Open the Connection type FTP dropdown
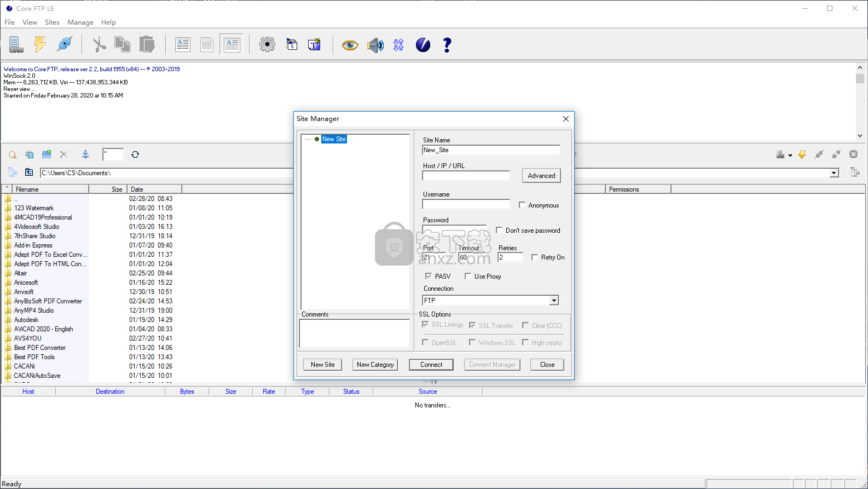 554,300
